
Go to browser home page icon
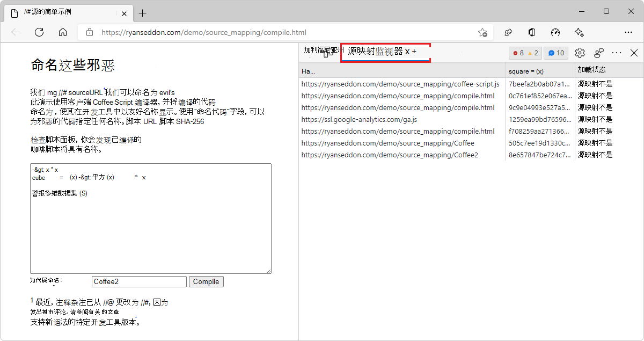coord(63,32)
